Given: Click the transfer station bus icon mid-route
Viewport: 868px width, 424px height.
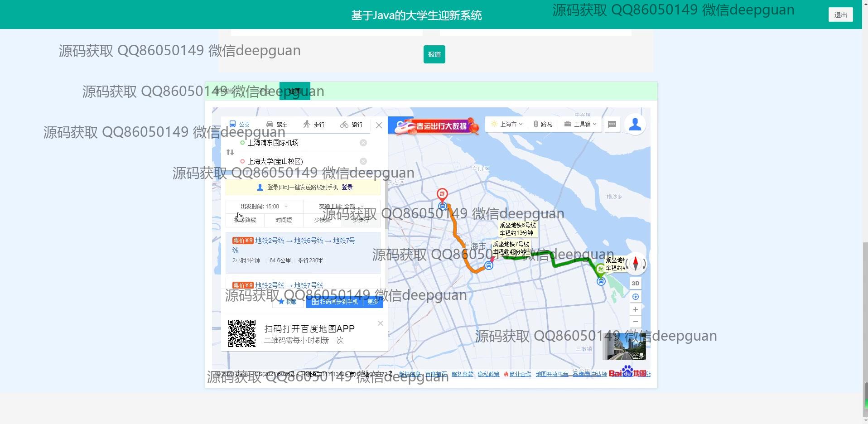Looking at the screenshot, I should [x=489, y=265].
